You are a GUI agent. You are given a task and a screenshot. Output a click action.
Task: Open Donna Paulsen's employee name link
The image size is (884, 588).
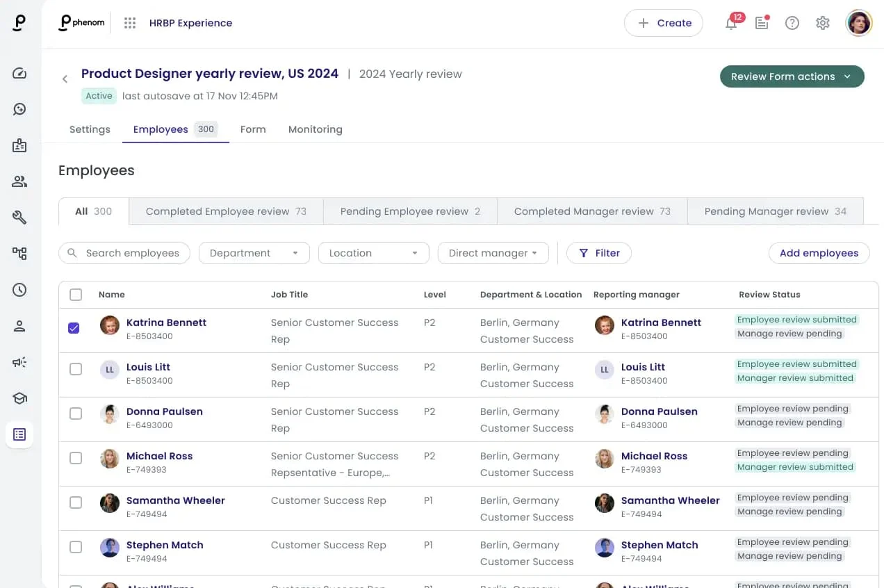165,411
